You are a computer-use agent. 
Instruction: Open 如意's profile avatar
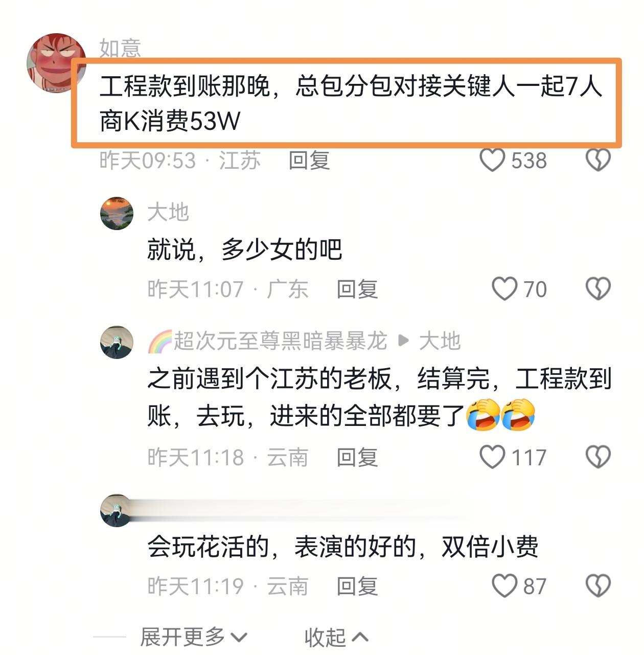tap(56, 63)
